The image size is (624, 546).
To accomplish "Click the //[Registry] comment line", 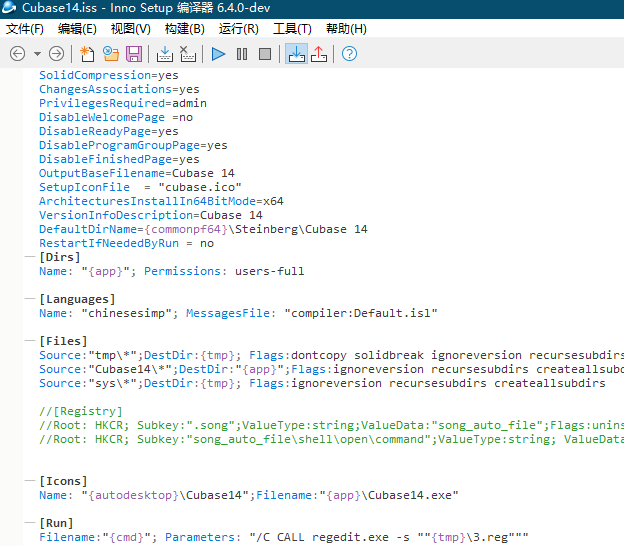I will (81, 411).
